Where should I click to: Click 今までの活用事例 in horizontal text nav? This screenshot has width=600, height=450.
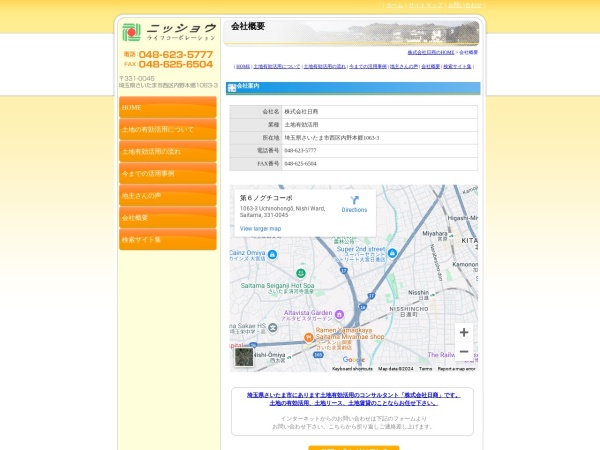point(368,66)
